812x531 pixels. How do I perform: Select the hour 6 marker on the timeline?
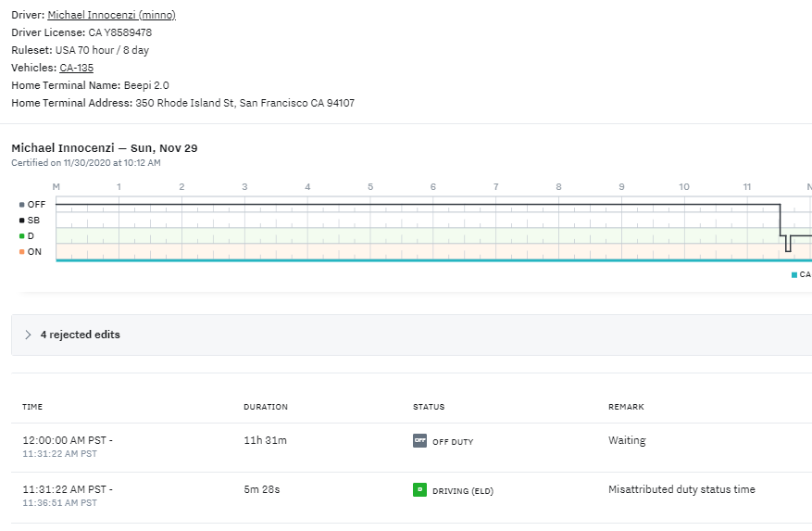click(432, 187)
